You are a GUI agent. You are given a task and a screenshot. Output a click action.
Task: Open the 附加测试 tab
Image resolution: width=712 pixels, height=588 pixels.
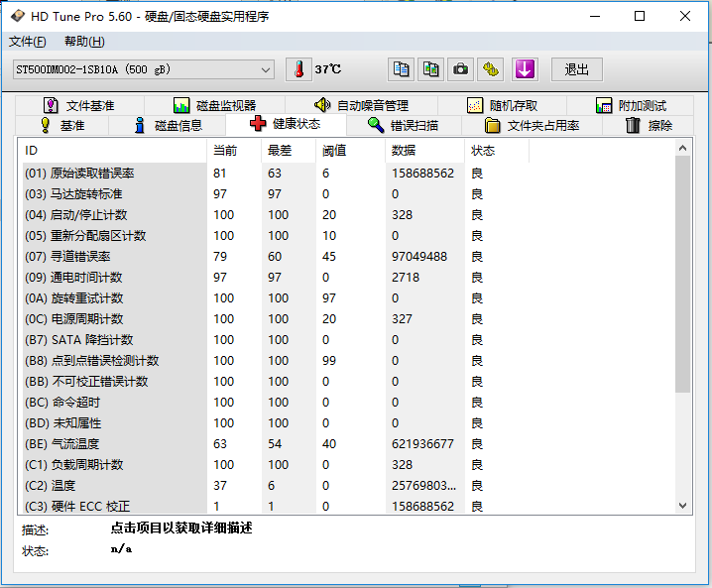[631, 106]
